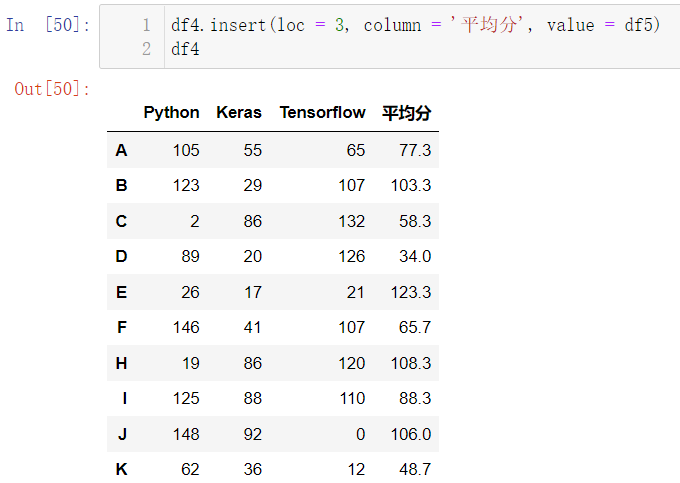Click Python value 62 in row K

tap(190, 469)
